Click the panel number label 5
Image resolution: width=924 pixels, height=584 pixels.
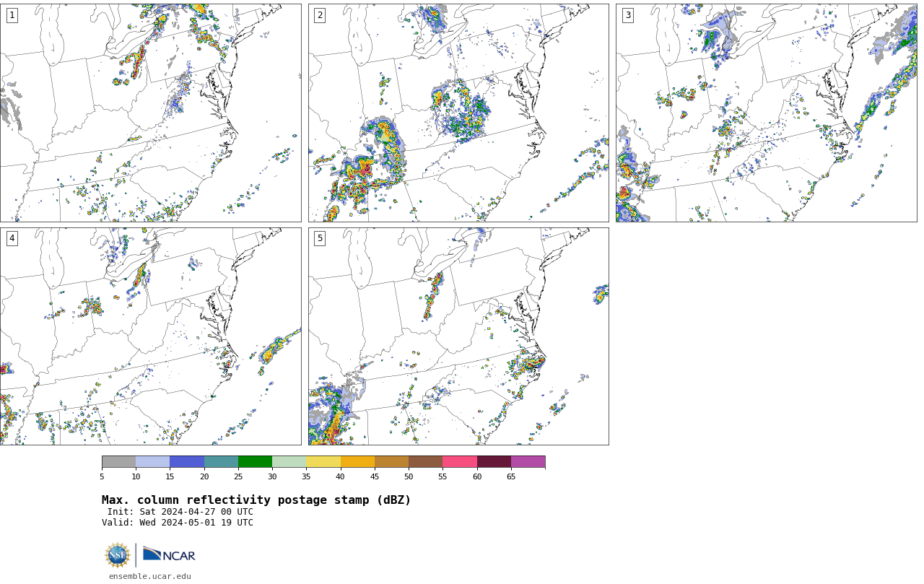(x=320, y=238)
